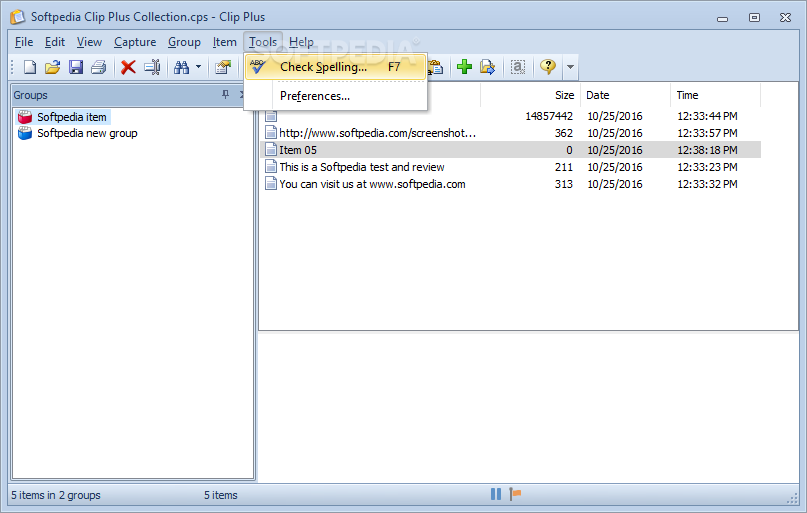
Task: Choose Check Spelling from the Tools menu
Action: point(336,67)
